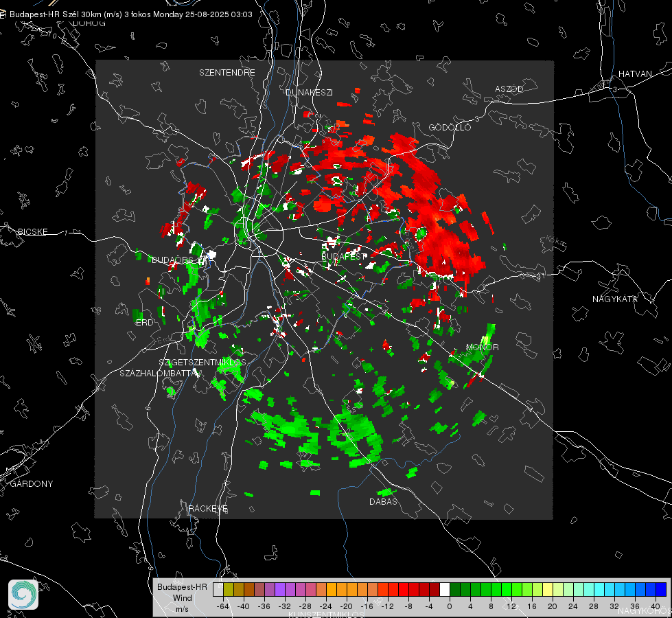Click the DOROG city label
The image size is (672, 618).
(x=89, y=23)
